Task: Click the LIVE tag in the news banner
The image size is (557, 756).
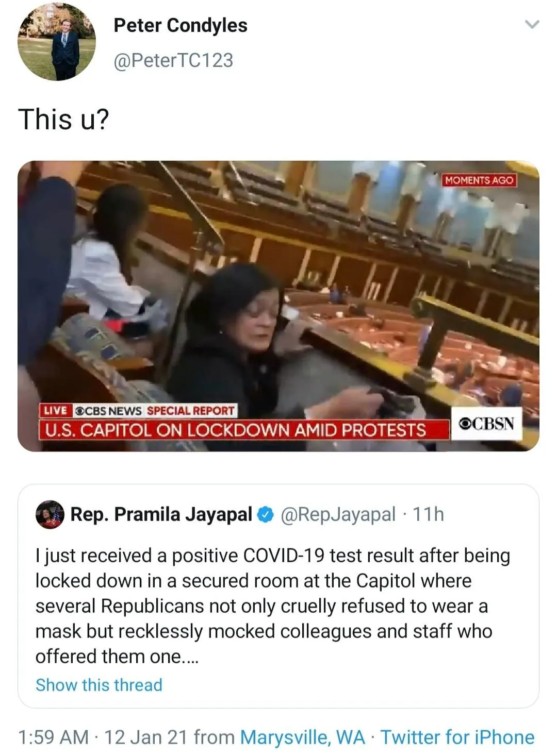Action: [55, 411]
